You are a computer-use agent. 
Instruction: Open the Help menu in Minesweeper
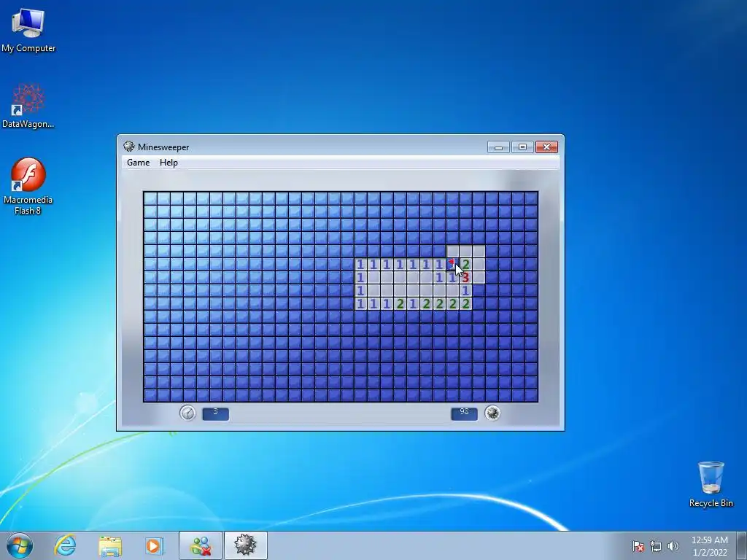click(x=169, y=163)
